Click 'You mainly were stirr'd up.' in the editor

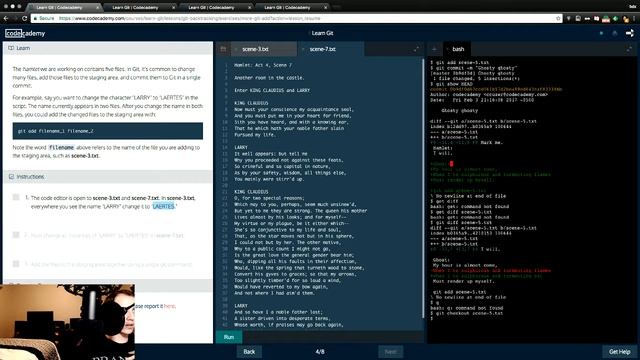coord(269,179)
